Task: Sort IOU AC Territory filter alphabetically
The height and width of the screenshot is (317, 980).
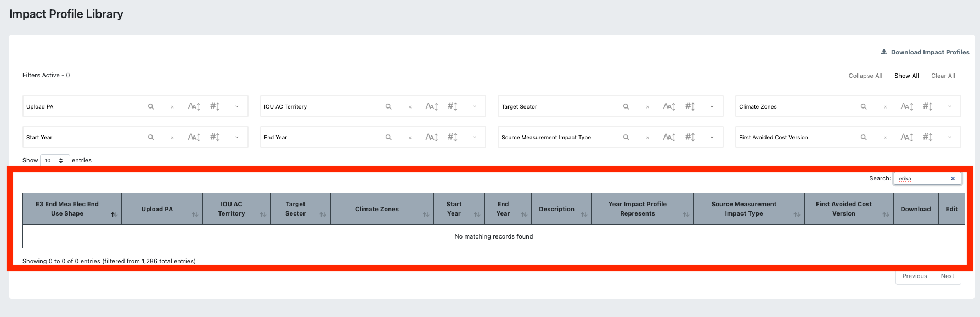Action: (432, 106)
